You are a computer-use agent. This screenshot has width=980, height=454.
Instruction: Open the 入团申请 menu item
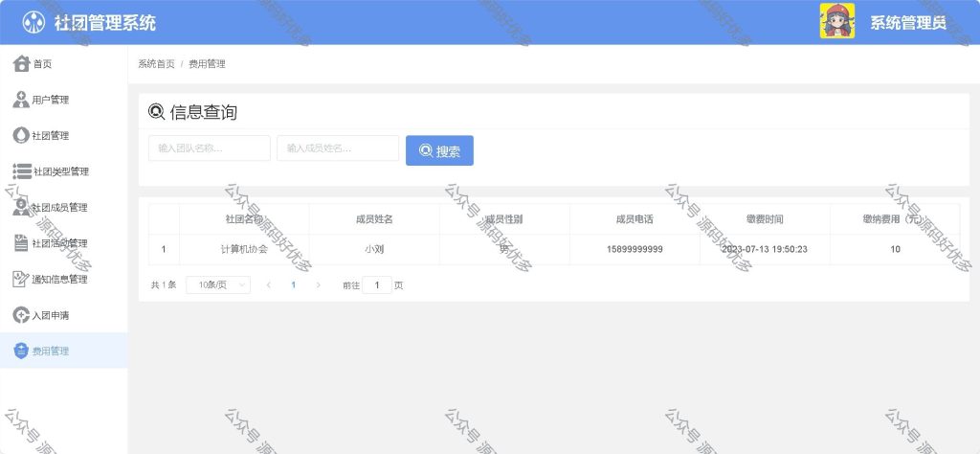(64, 315)
